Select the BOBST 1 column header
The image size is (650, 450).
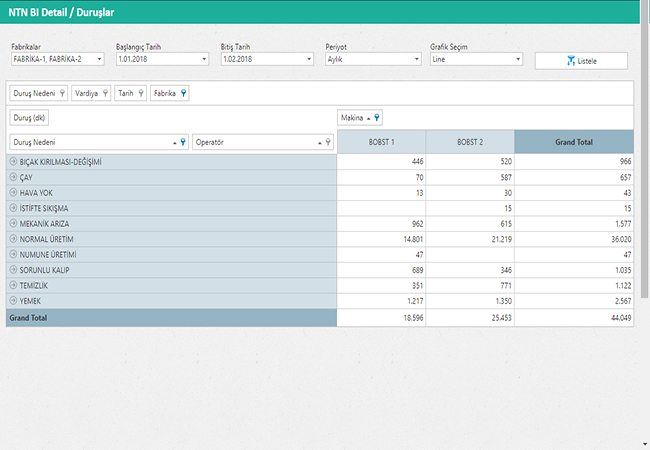(381, 142)
